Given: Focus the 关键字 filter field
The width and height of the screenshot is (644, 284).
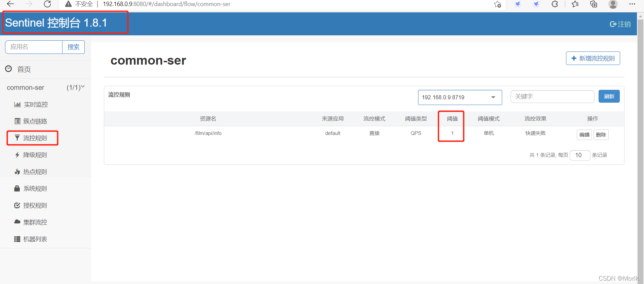Looking at the screenshot, I should [552, 97].
